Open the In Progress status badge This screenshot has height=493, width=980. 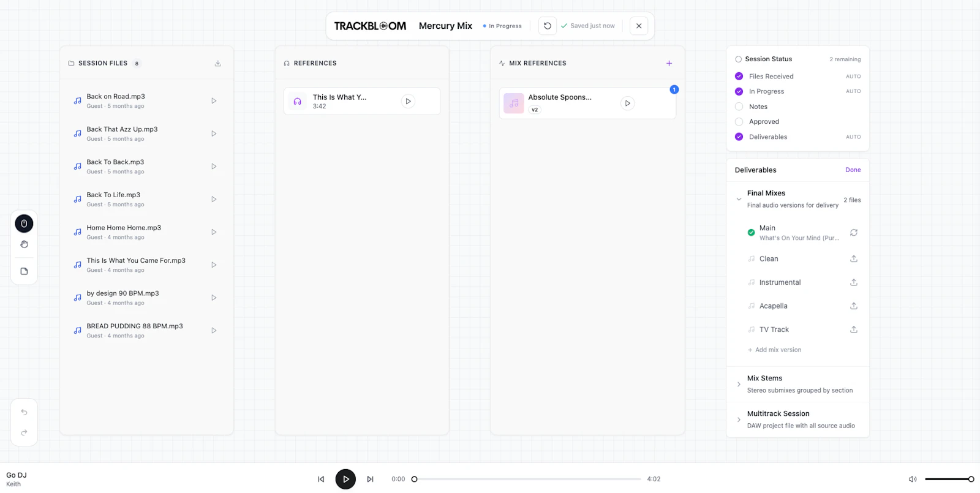(x=502, y=26)
